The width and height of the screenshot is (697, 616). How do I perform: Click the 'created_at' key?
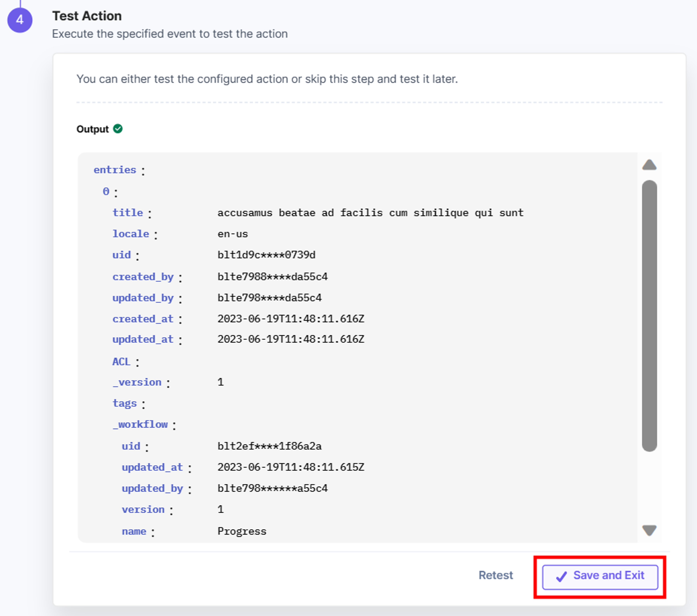coord(143,319)
